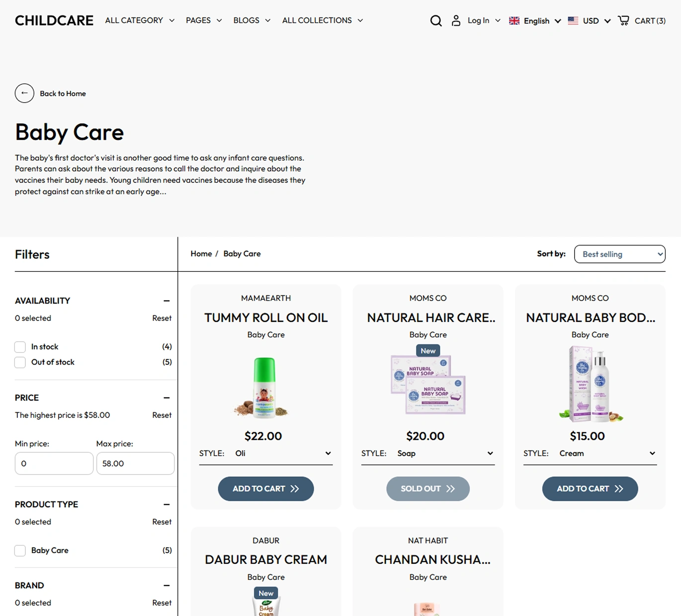Open the Log In dropdown
This screenshot has height=616, width=681.
(x=484, y=20)
